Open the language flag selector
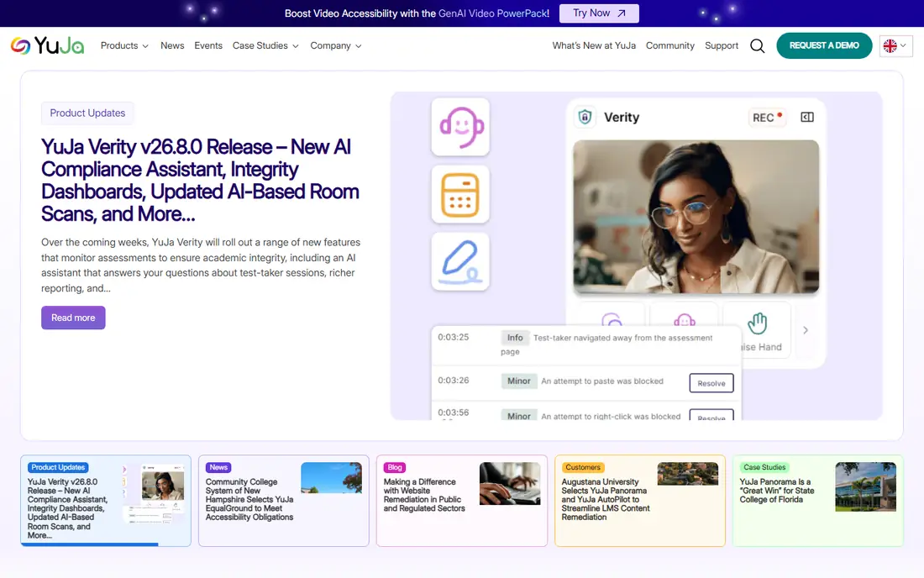This screenshot has width=924, height=578. point(895,46)
